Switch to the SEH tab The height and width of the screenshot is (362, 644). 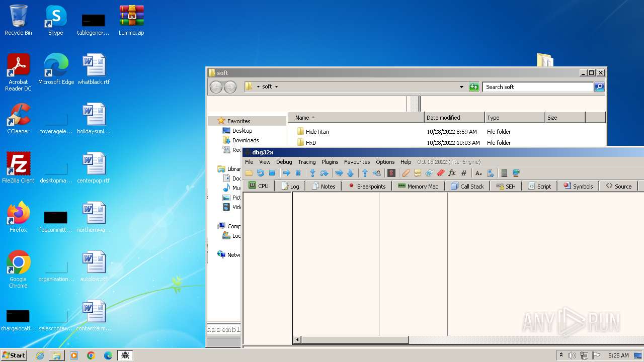[x=506, y=186]
